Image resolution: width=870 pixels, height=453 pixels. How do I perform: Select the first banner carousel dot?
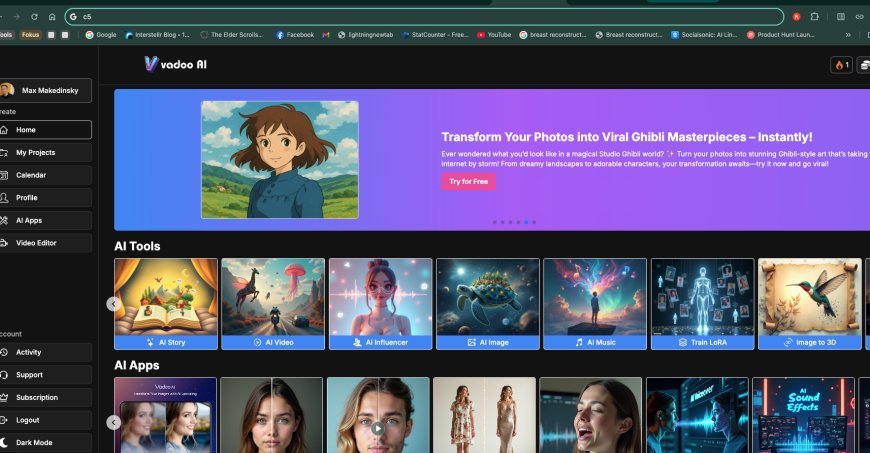(495, 222)
